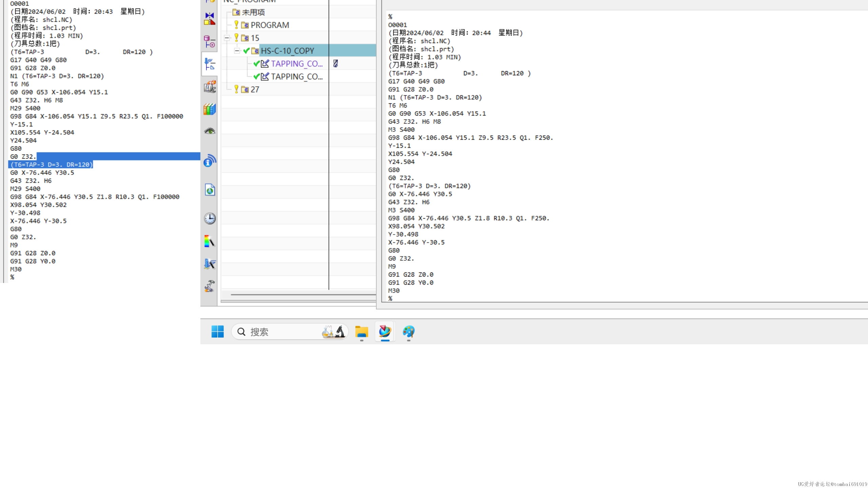The width and height of the screenshot is (868, 488).
Task: Select the HS-C-10_COPY program group
Action: 287,51
